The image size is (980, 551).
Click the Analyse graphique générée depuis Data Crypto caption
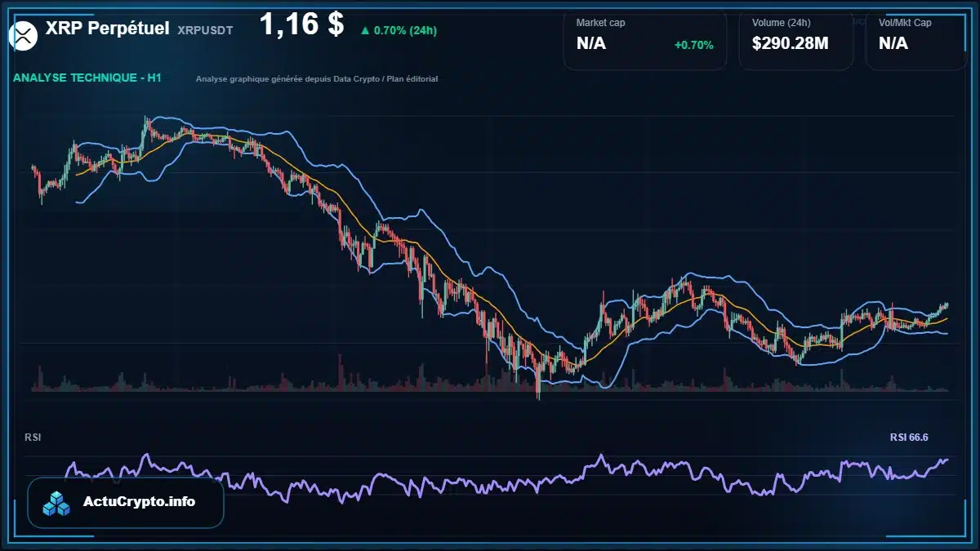tap(317, 79)
